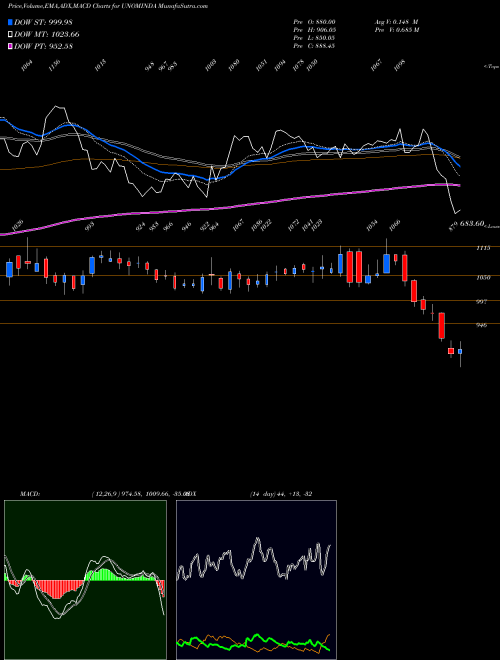500x660 pixels.
Task: Click the last blue candlestick on the chart
Action: (460, 351)
